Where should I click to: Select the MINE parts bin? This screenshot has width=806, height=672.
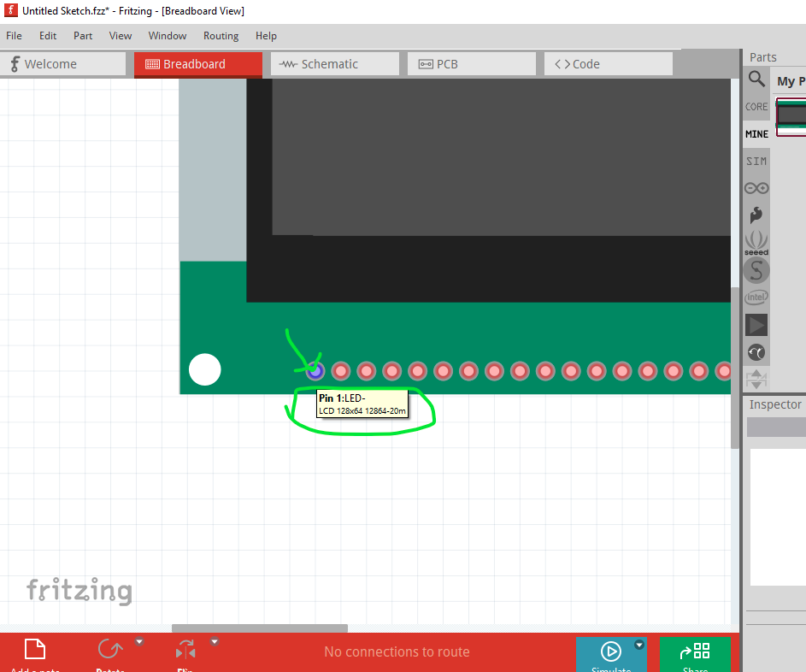coord(756,133)
